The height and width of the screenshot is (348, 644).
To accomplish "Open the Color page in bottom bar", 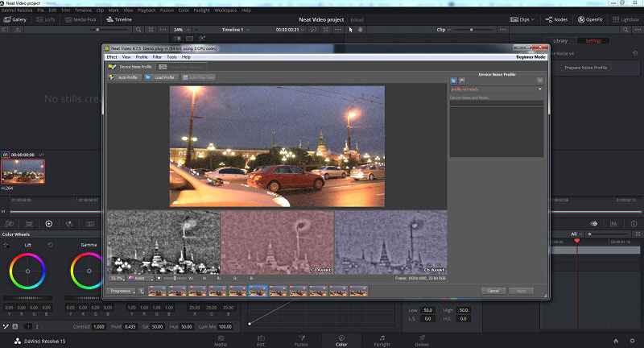I will (341, 341).
